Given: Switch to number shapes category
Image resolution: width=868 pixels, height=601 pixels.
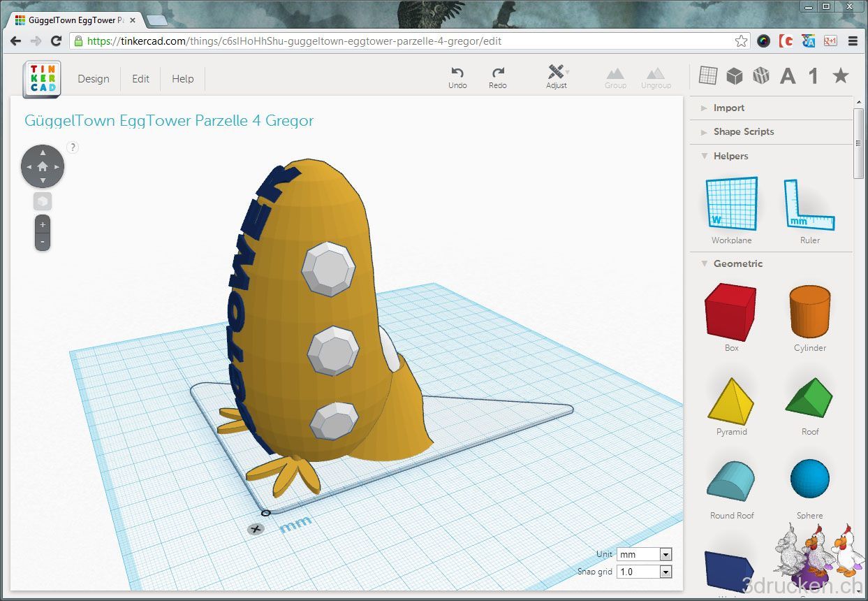Looking at the screenshot, I should [x=814, y=76].
